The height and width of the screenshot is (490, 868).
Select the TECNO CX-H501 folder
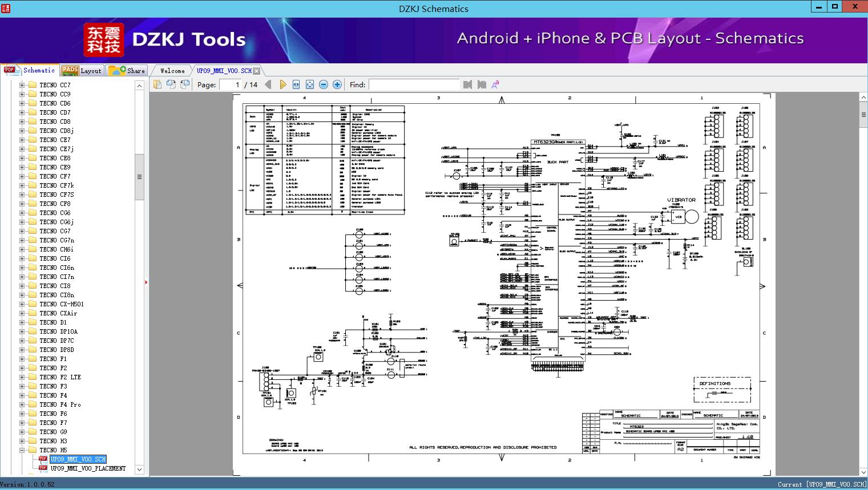point(62,304)
